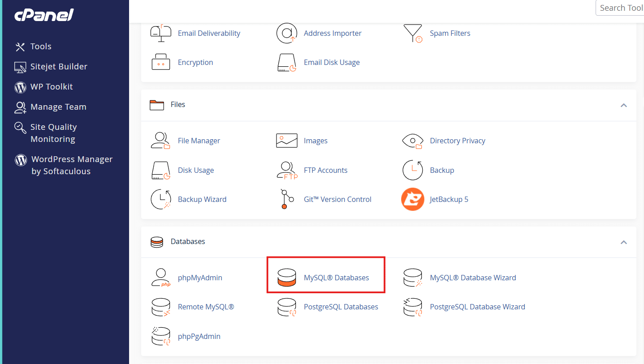Click the phpMyAdmin link
644x364 pixels.
tap(200, 278)
